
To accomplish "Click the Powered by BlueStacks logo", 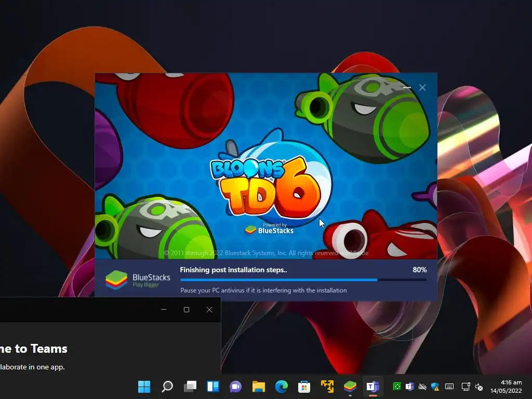I will tap(269, 229).
